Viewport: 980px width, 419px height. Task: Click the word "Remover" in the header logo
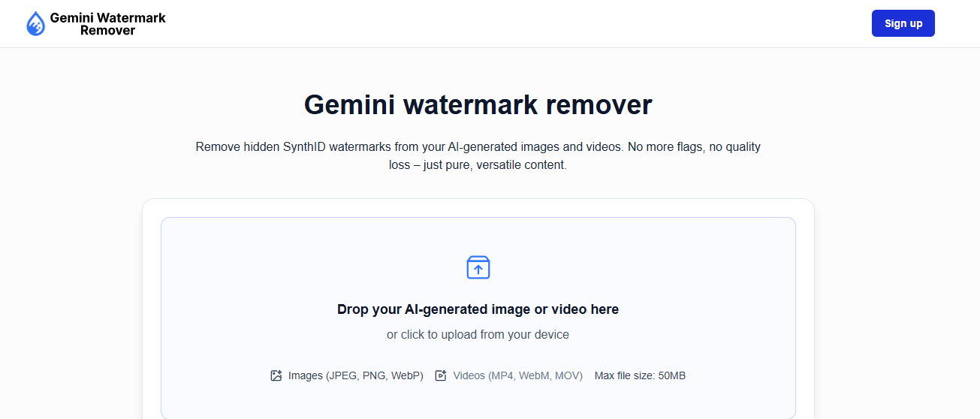pos(107,31)
